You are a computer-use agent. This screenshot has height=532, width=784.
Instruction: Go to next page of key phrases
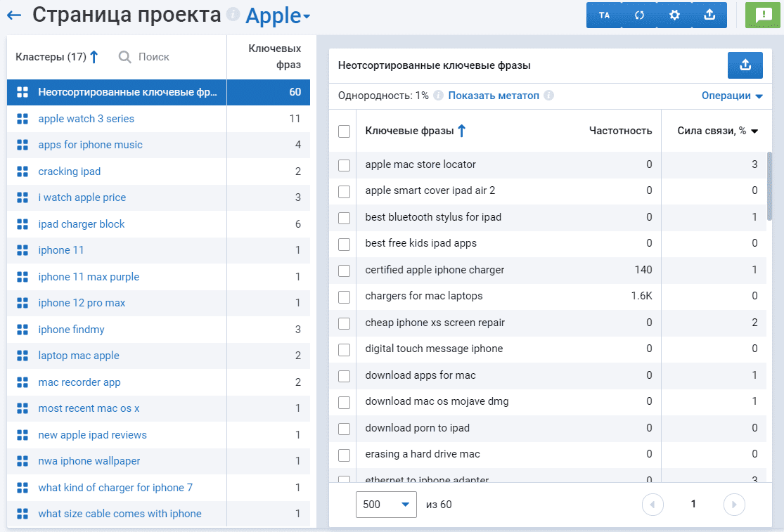coord(734,505)
